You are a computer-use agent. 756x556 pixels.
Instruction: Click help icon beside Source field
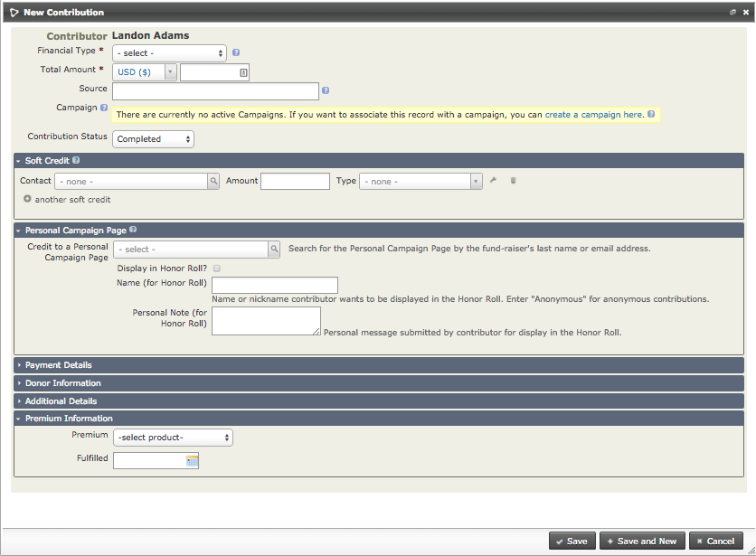coord(326,90)
